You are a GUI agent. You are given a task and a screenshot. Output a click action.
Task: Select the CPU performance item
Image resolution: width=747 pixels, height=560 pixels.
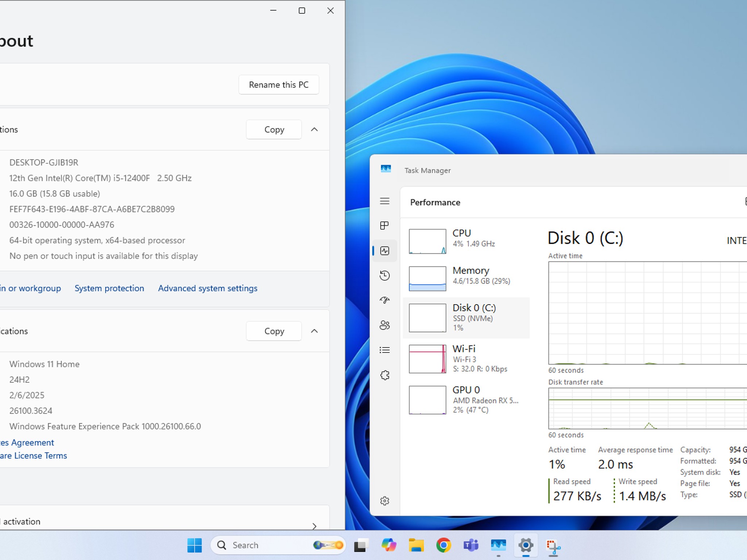466,241
